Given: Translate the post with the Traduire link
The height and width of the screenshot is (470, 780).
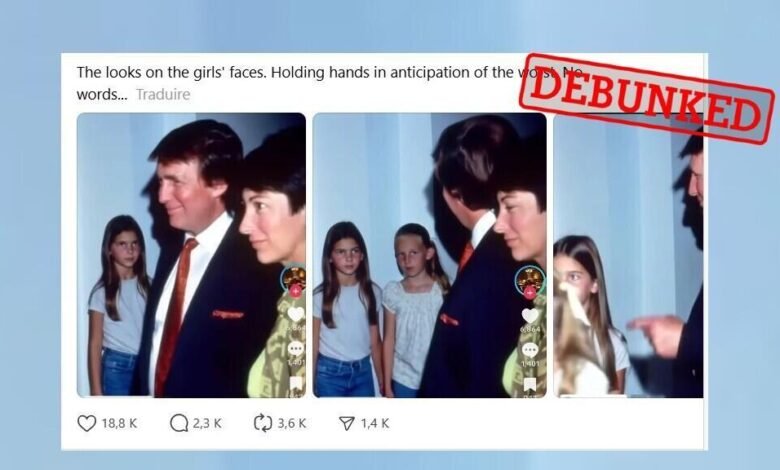Looking at the screenshot, I should (x=163, y=94).
